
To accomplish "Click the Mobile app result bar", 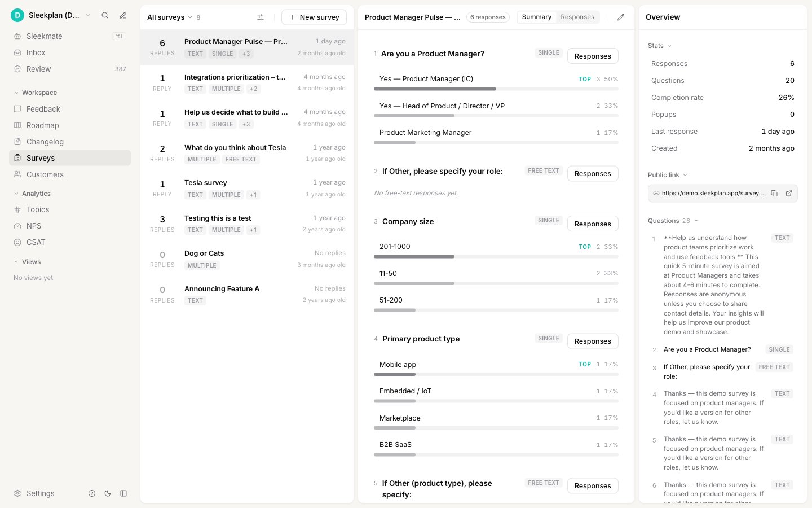I will tap(496, 374).
